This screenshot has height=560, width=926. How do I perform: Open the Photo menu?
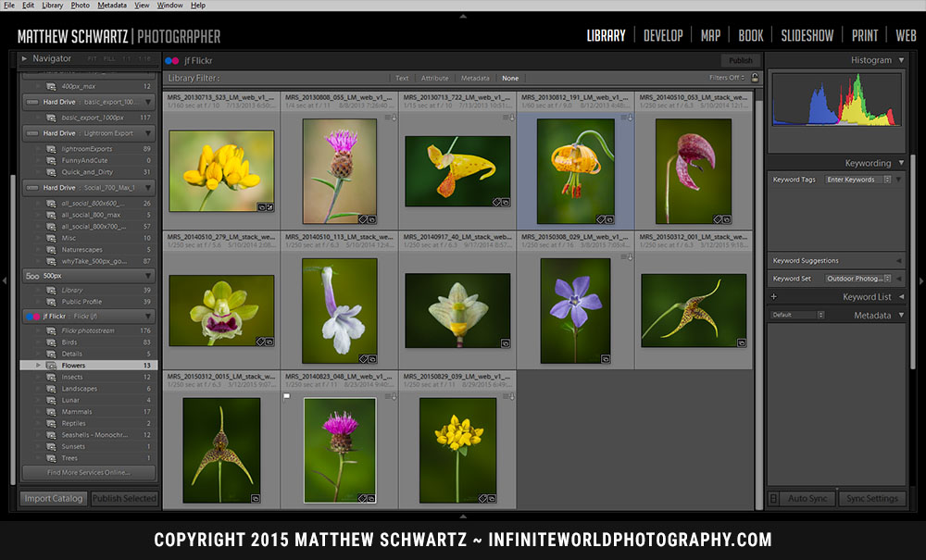tap(81, 5)
